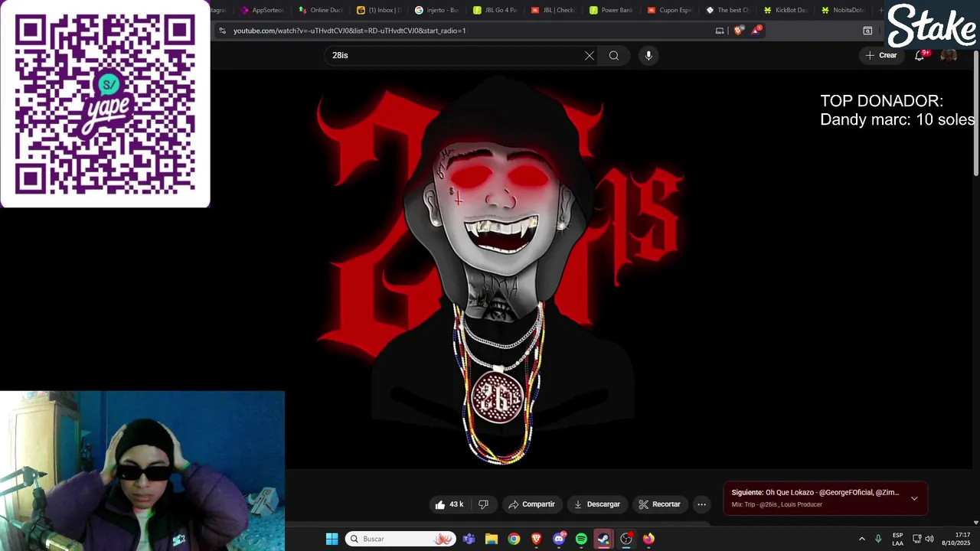Image resolution: width=980 pixels, height=551 pixels.
Task: Switch to the Power Bank browser tab
Action: (x=611, y=10)
